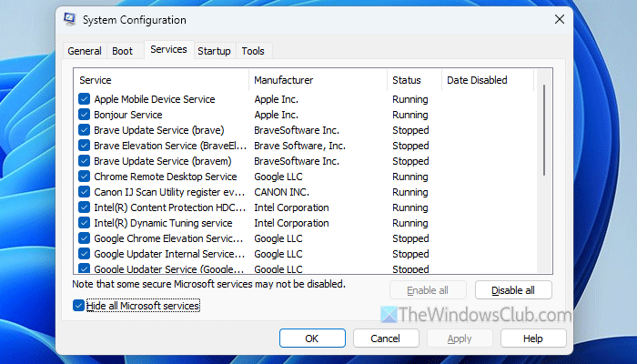This screenshot has width=637, height=364.
Task: Click Intel Corporation cell for Dynamic Tuning
Action: tap(291, 223)
